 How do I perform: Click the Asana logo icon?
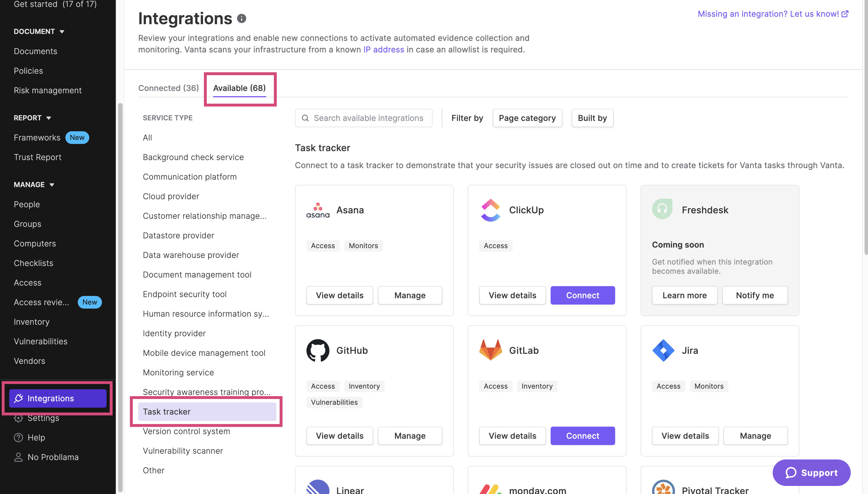click(318, 210)
